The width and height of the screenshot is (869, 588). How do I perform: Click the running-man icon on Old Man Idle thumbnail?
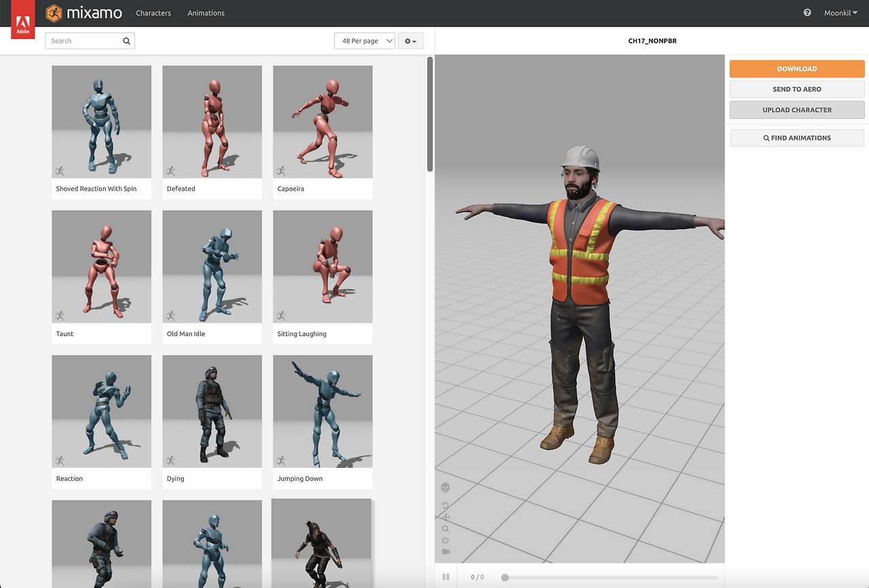pos(170,316)
